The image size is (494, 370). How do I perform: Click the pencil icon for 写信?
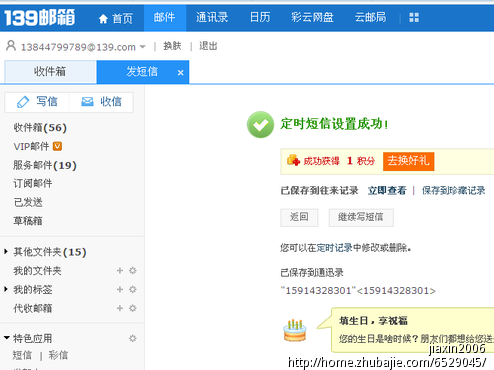click(x=23, y=102)
